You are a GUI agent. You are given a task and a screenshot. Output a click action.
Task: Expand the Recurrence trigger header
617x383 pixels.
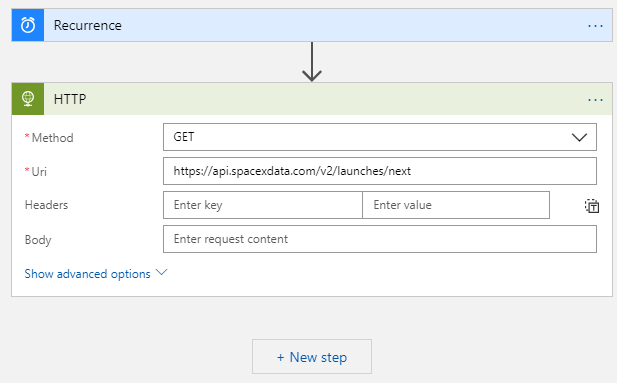click(312, 25)
